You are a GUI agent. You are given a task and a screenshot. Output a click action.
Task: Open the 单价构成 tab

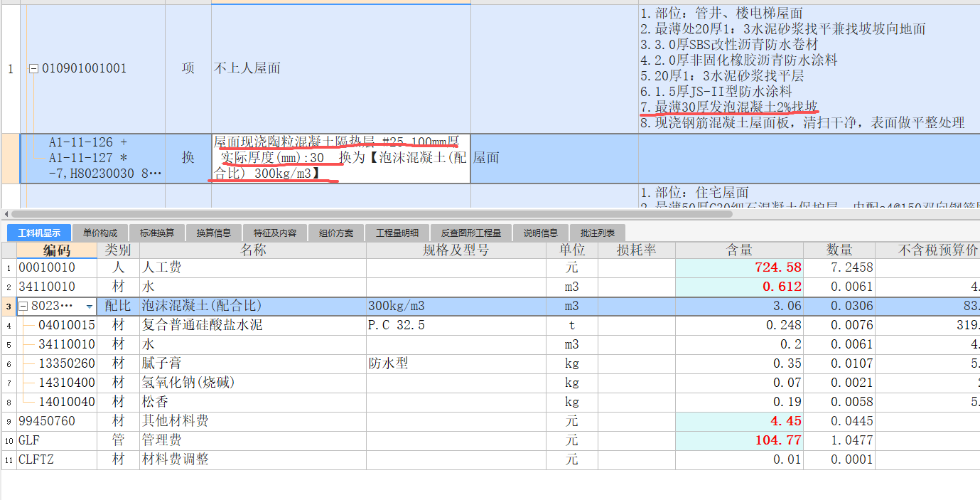point(99,233)
